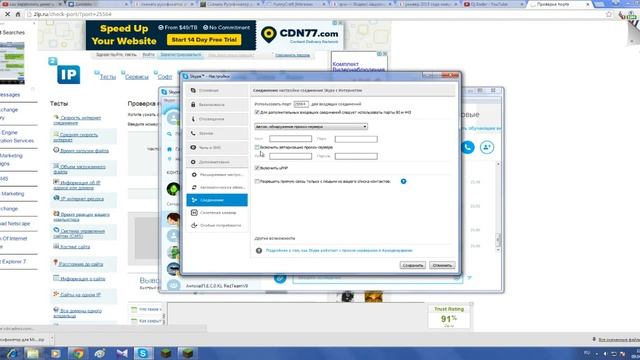Open the Chrome taskbar icon

(78, 353)
